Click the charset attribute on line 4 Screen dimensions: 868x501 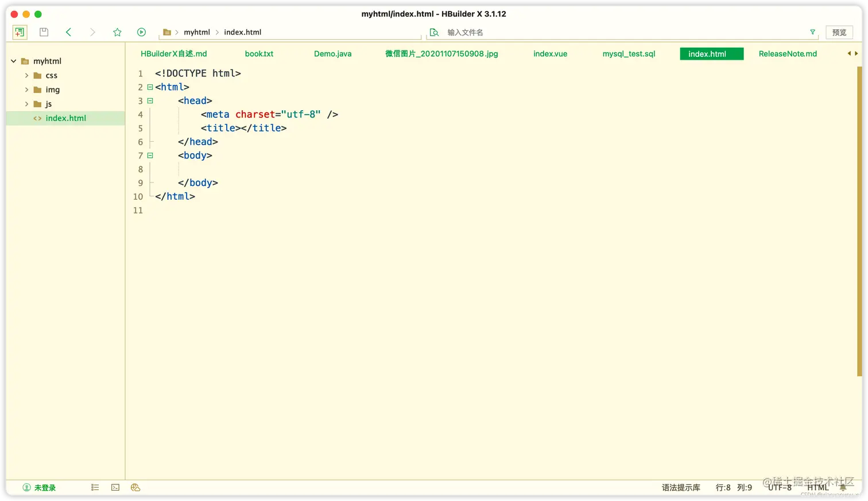(x=255, y=114)
